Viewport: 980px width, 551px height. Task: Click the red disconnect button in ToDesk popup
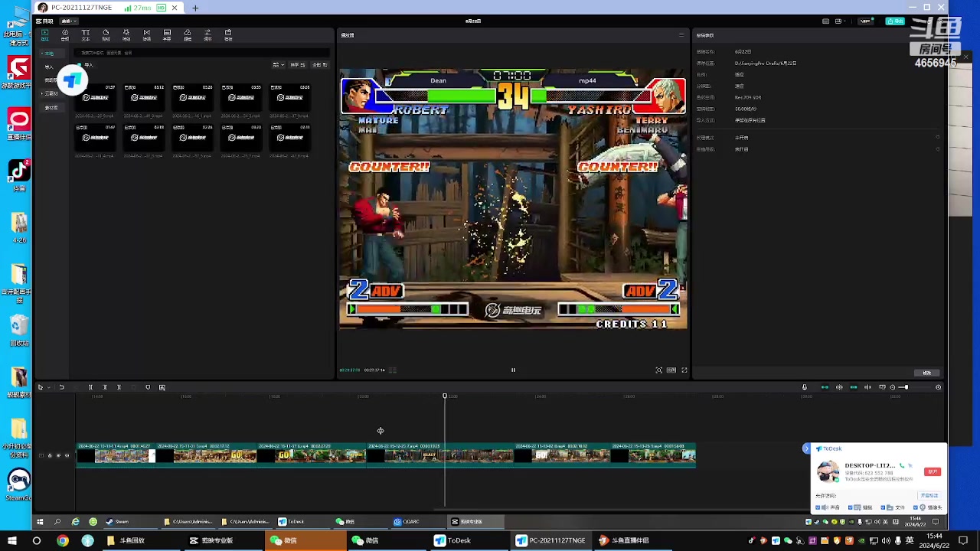(x=933, y=471)
